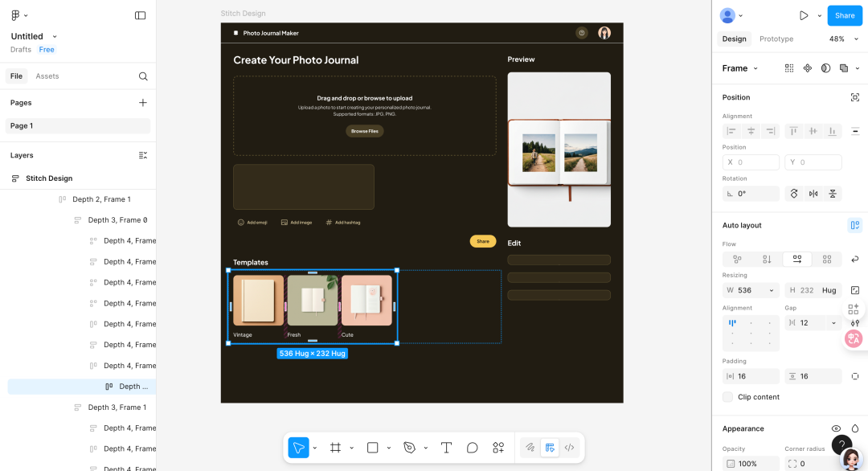
Task: Switch to Assets tab
Action: click(47, 76)
